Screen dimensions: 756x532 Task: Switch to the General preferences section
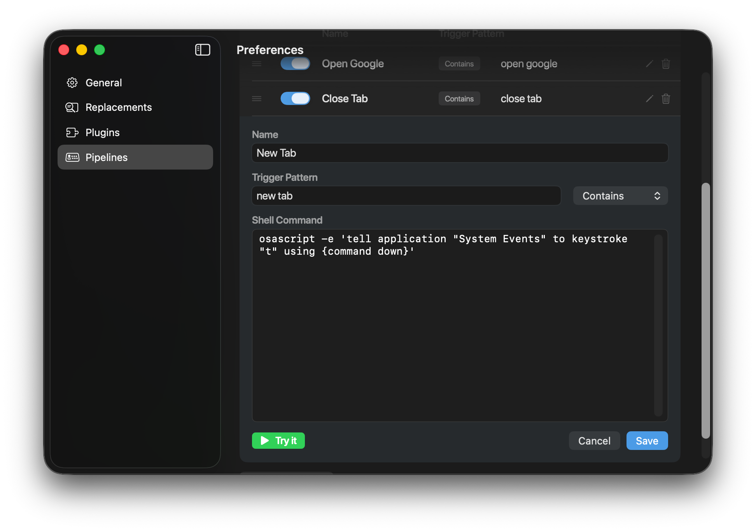coord(103,82)
